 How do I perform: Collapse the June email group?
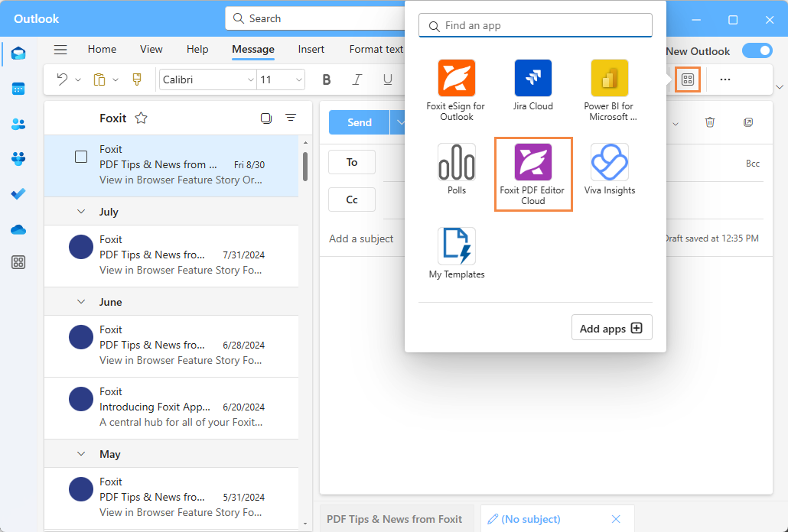coord(82,302)
